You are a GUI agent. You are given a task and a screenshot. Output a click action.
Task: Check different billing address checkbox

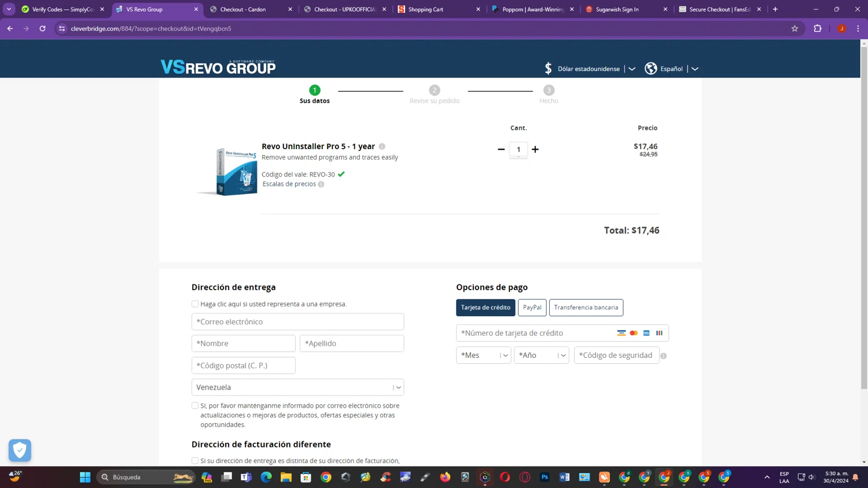point(195,461)
